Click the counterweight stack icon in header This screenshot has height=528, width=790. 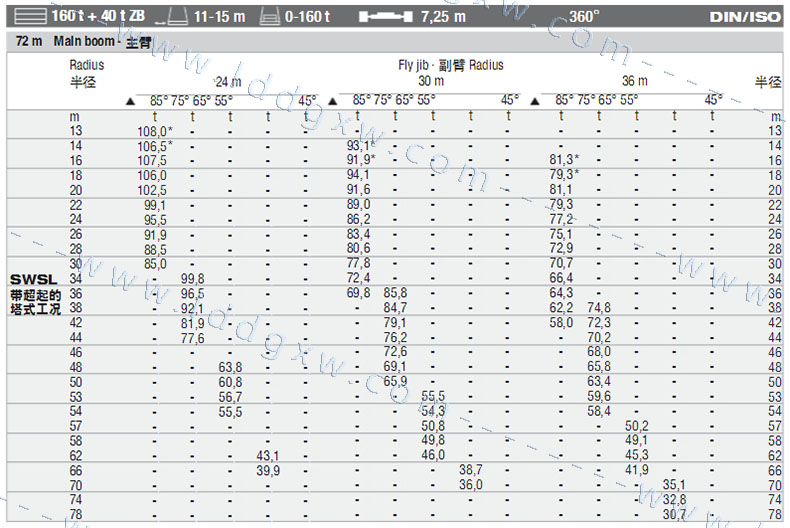click(30, 17)
